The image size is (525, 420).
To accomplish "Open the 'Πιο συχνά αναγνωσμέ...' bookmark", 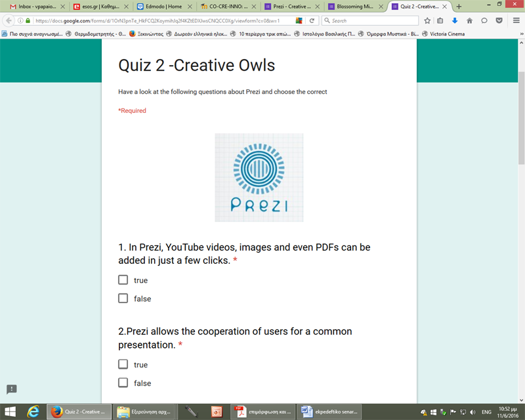I will 32,34.
